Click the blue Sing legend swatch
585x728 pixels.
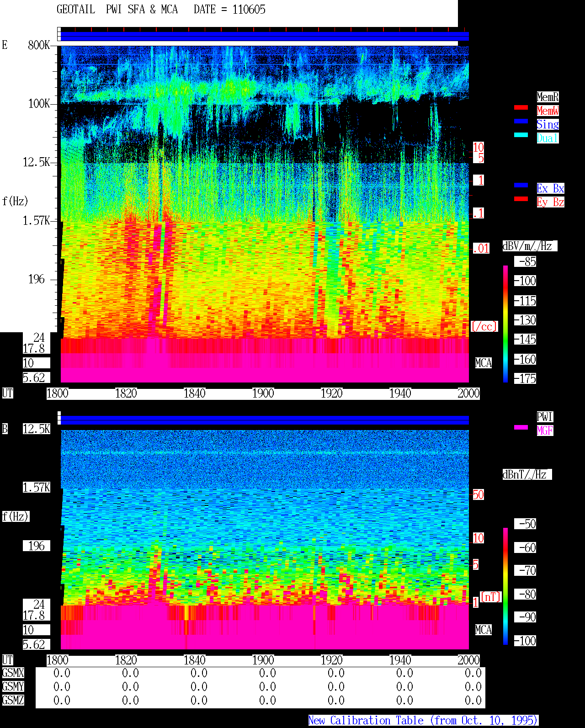[x=521, y=121]
